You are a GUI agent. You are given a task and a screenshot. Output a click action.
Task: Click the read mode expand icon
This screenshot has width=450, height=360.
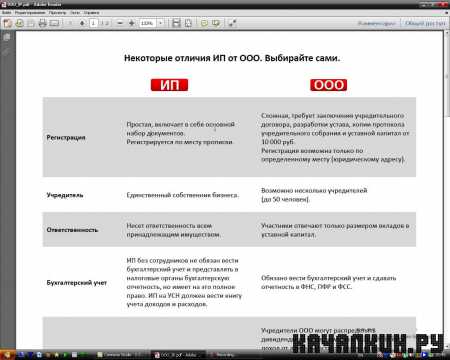[232, 23]
